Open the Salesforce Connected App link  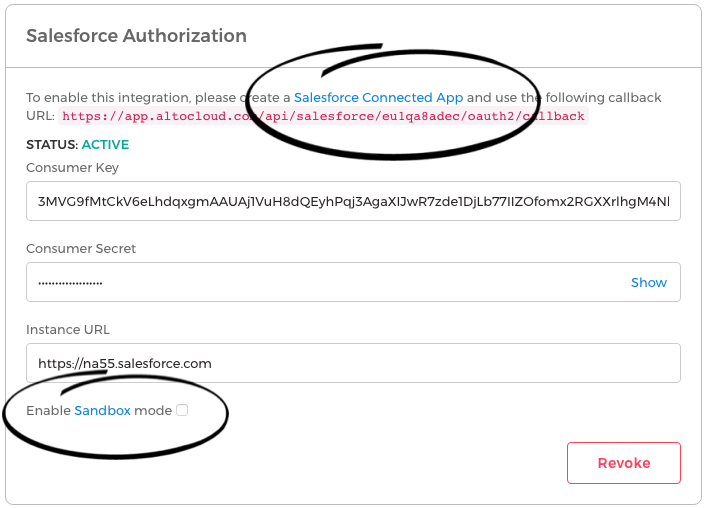tap(378, 98)
